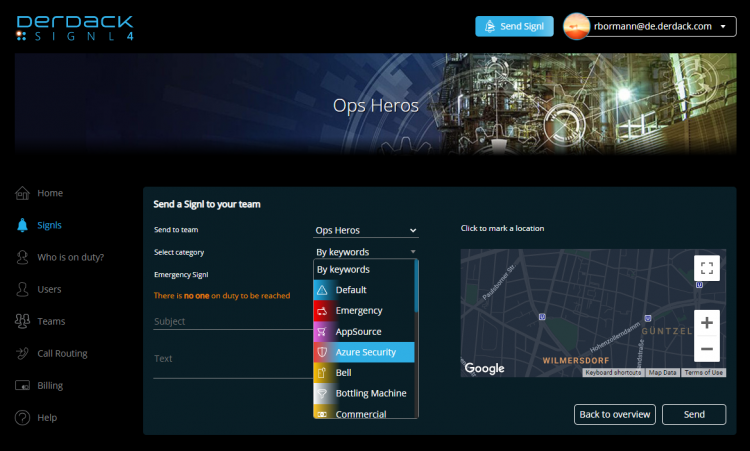Viewport: 750px width, 451px height.
Task: Click the rbormann@de.derdack.com account name
Action: click(652, 26)
